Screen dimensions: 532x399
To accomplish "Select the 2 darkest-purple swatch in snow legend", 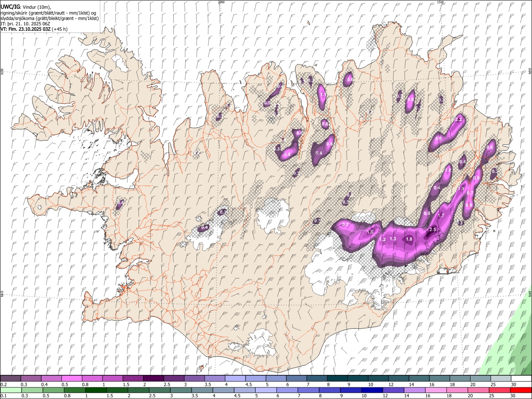I will coord(153,379).
